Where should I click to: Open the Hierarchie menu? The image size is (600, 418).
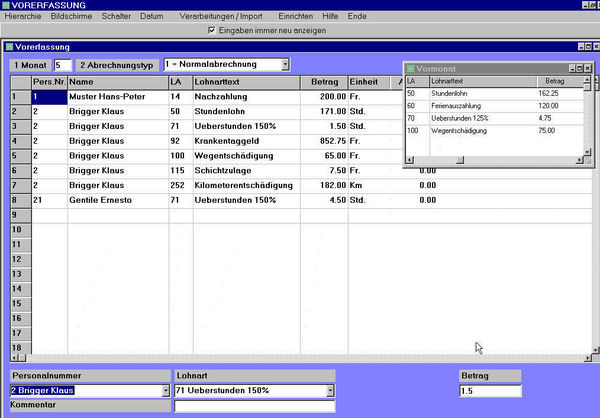coord(23,16)
